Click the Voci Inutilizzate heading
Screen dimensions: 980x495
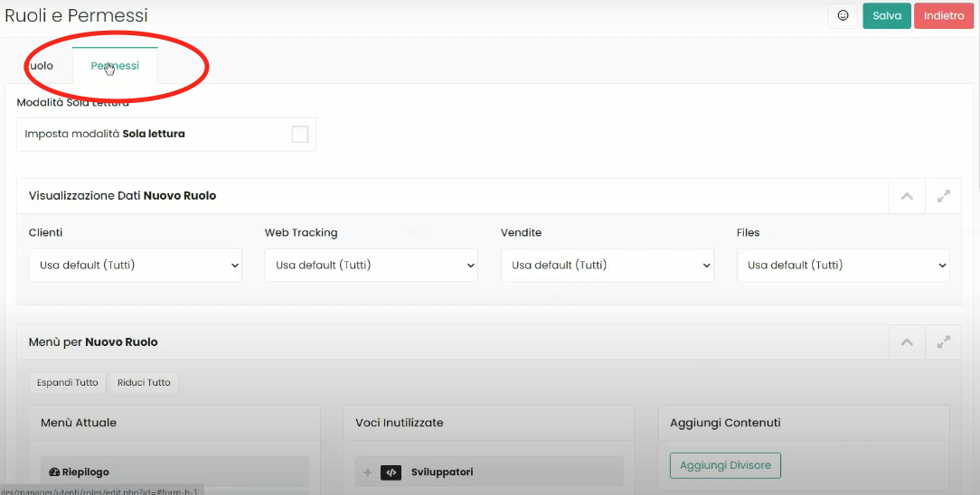[400, 423]
